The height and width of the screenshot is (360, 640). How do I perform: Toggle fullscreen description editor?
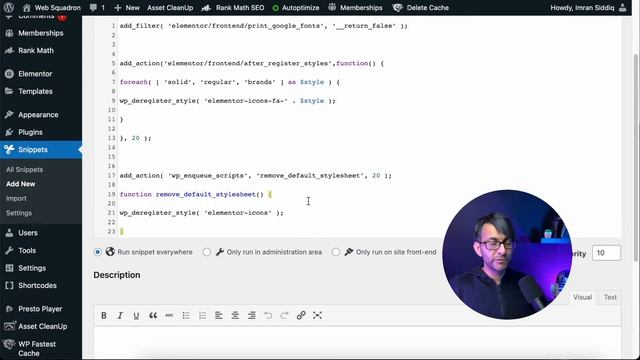[318, 315]
